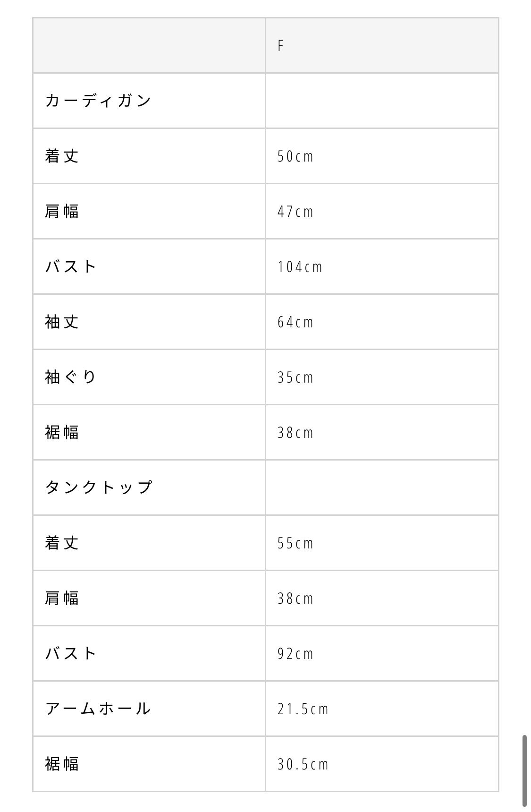Click the 裾幅 label under タンクトップ
Viewport: 531px width, 812px height.
62,764
